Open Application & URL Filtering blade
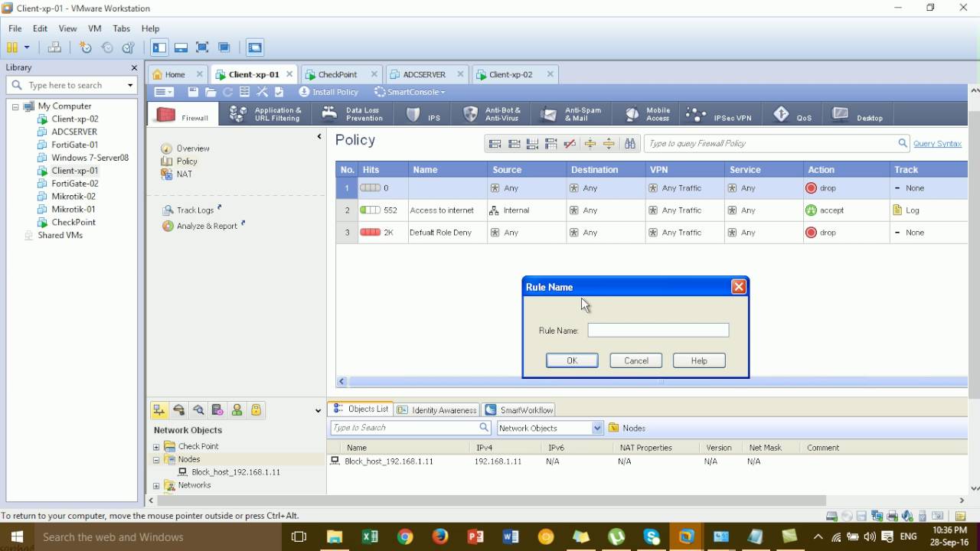The image size is (980, 551). tap(266, 114)
